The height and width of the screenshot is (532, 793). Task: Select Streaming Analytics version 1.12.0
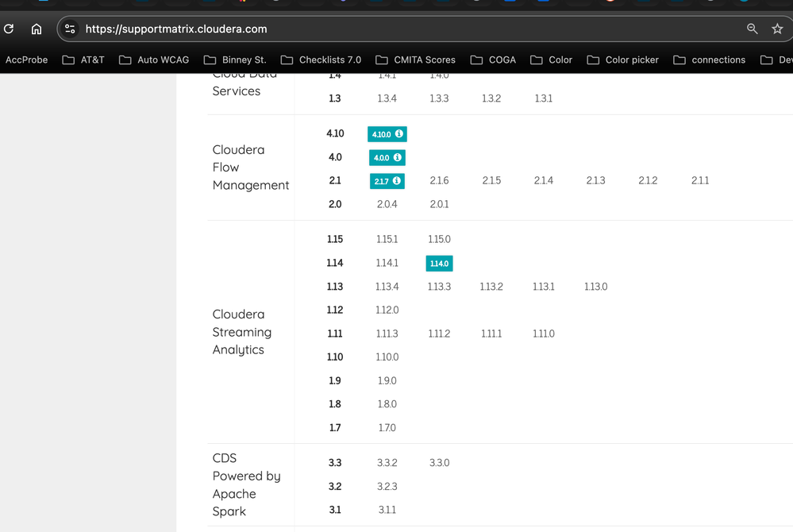[x=387, y=310]
